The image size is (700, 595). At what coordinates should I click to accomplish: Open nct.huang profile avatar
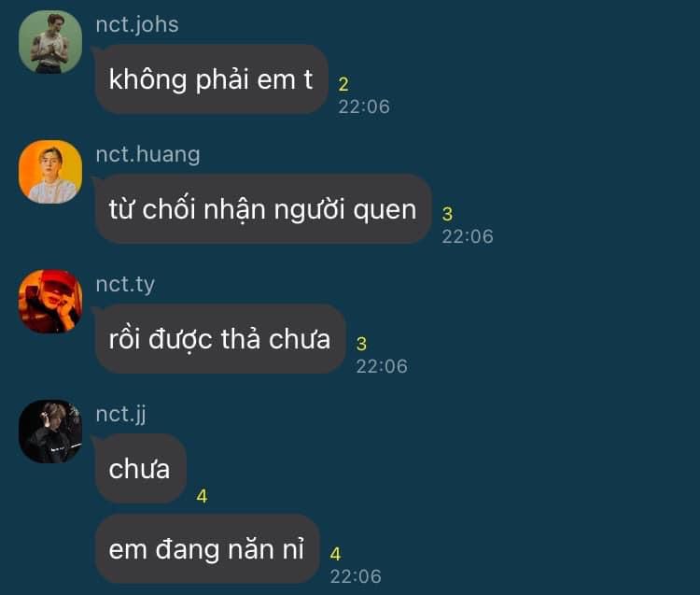(x=50, y=172)
